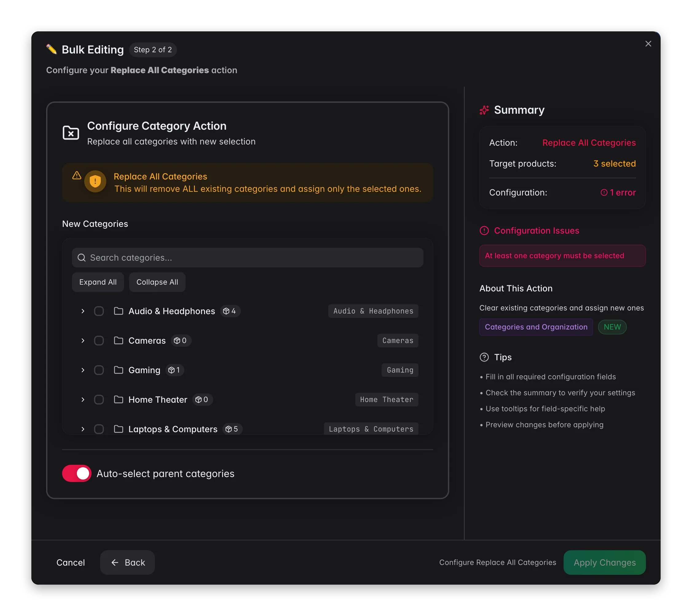Open the Categories and Organization tag

click(536, 327)
